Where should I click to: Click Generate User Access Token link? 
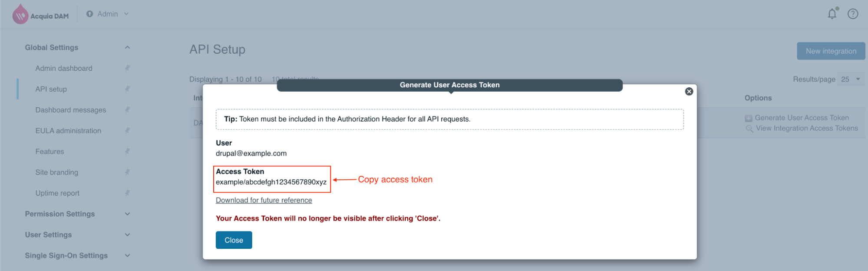[x=802, y=118]
